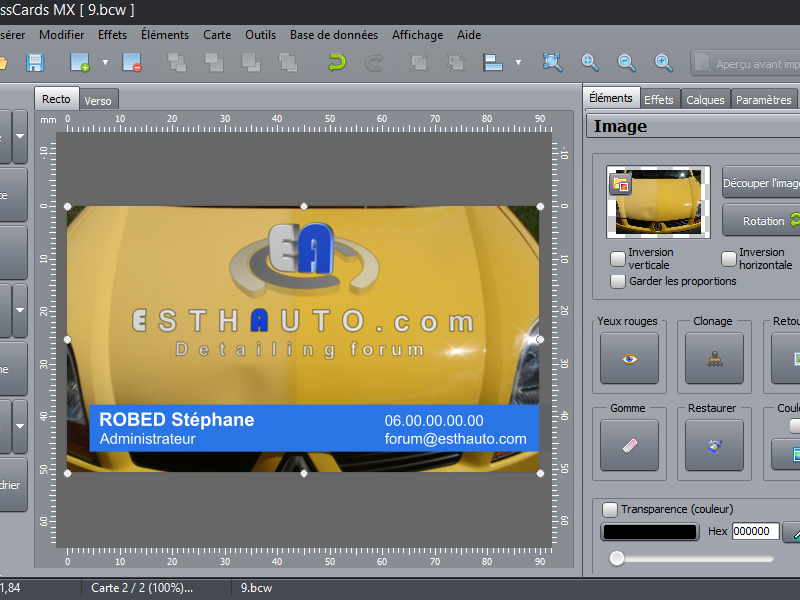Select the Effets panel tab
This screenshot has width=800, height=600.
point(659,99)
